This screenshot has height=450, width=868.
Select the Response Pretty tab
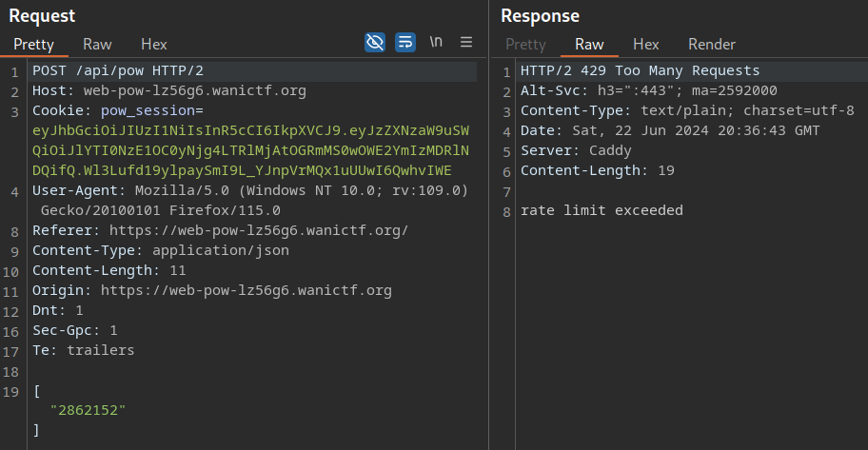coord(525,44)
